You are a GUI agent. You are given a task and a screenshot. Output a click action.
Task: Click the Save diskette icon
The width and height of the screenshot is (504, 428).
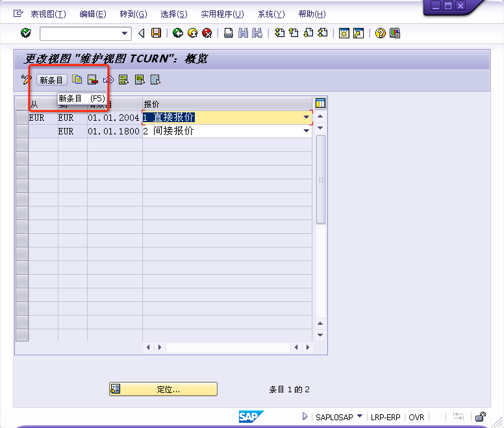[157, 33]
